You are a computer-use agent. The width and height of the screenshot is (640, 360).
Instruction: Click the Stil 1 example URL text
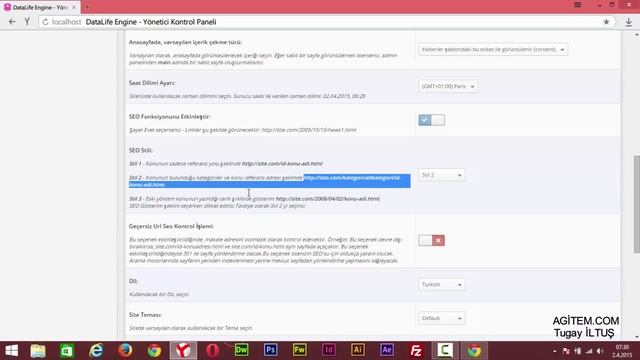click(x=282, y=164)
